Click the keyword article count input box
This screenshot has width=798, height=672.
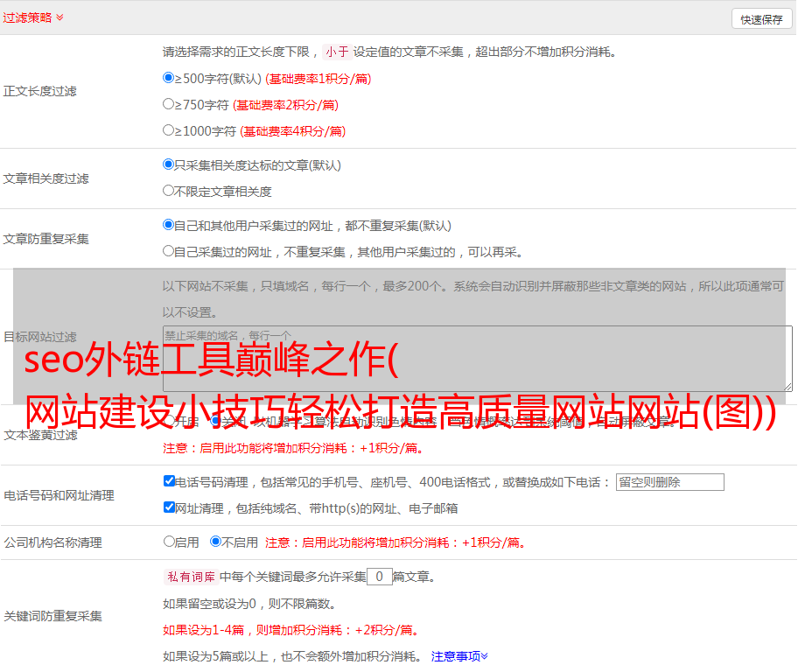coord(379,577)
